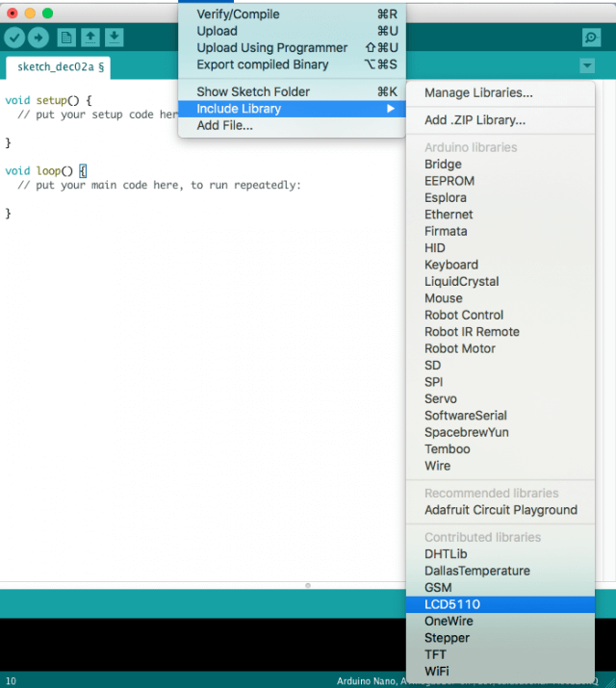This screenshot has height=688, width=616.
Task: Include the DHTLib library
Action: point(500,553)
